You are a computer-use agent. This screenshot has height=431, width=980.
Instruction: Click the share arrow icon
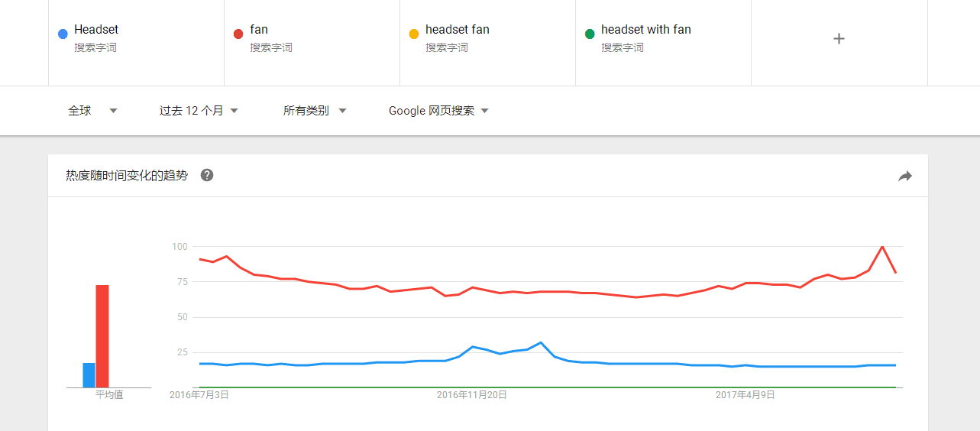(x=905, y=177)
